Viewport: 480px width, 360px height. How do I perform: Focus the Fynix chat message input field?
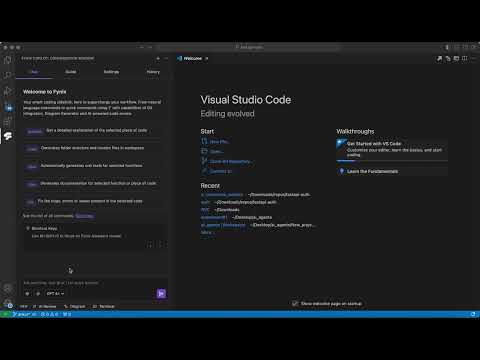click(95, 283)
